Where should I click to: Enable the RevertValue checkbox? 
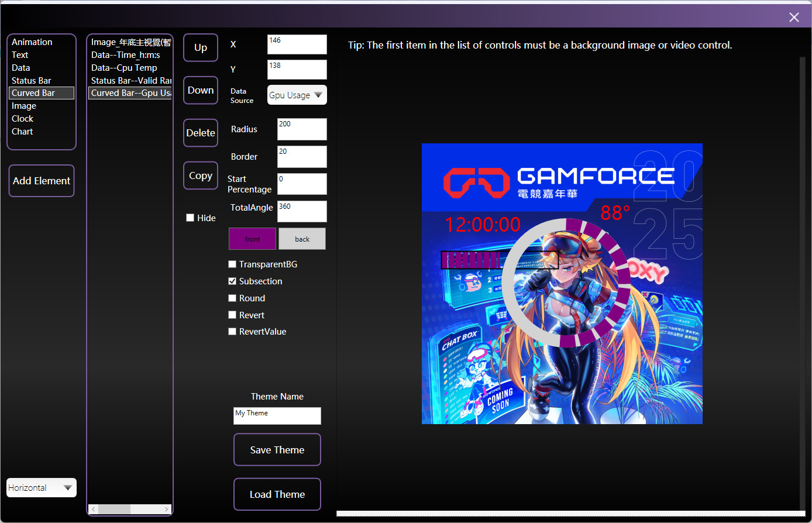[x=232, y=332]
